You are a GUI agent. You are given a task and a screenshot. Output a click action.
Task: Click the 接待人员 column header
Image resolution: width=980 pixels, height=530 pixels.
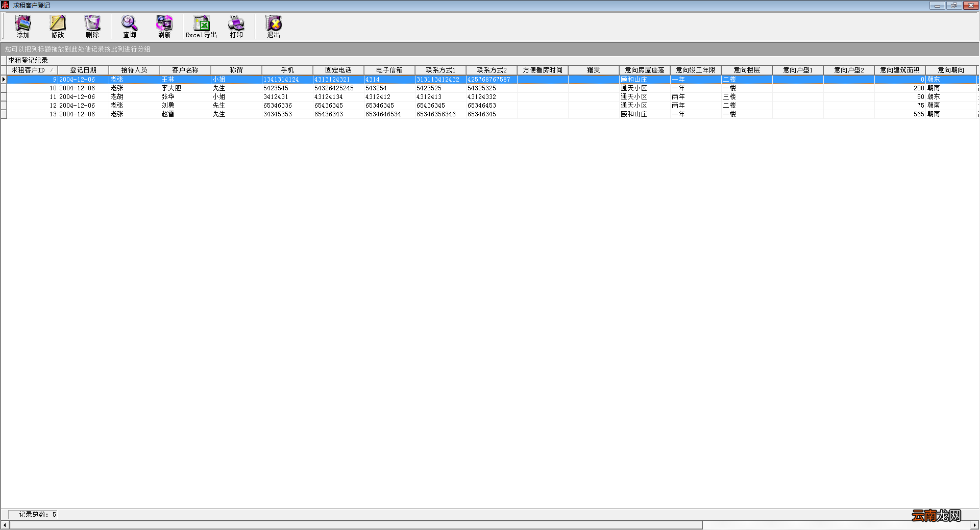click(x=134, y=70)
